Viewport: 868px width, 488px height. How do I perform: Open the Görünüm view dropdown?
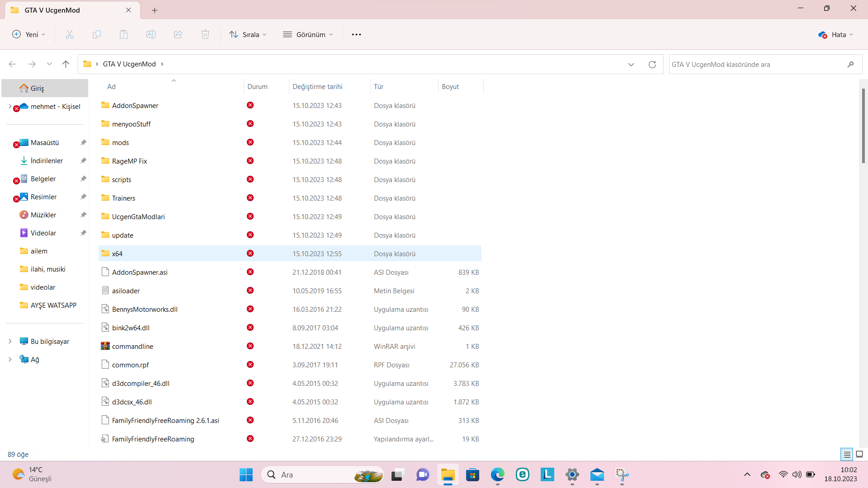[308, 34]
